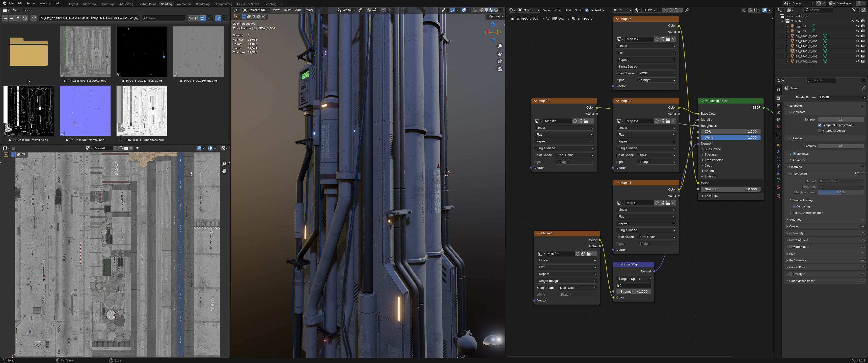Open the Render menu

[x=31, y=3]
